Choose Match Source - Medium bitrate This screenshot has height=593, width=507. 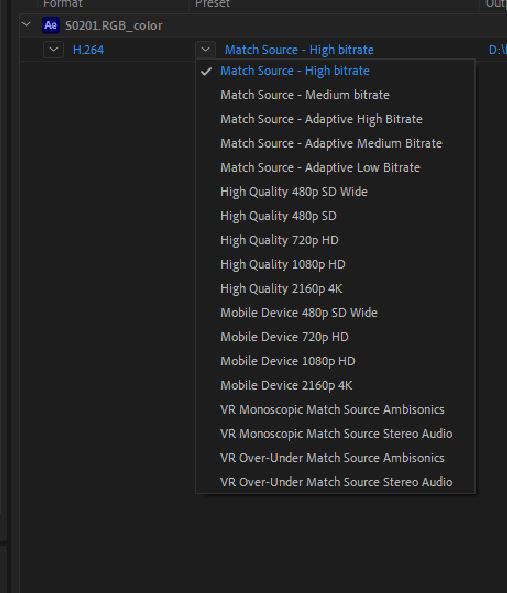coord(335,95)
